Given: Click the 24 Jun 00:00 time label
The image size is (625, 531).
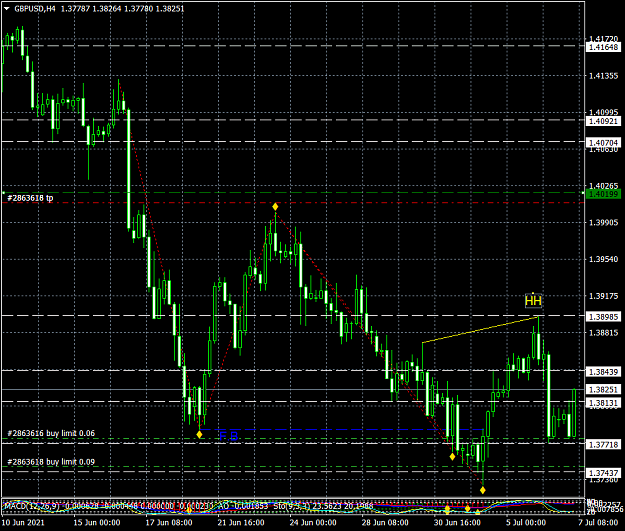Looking at the screenshot, I should tap(313, 523).
